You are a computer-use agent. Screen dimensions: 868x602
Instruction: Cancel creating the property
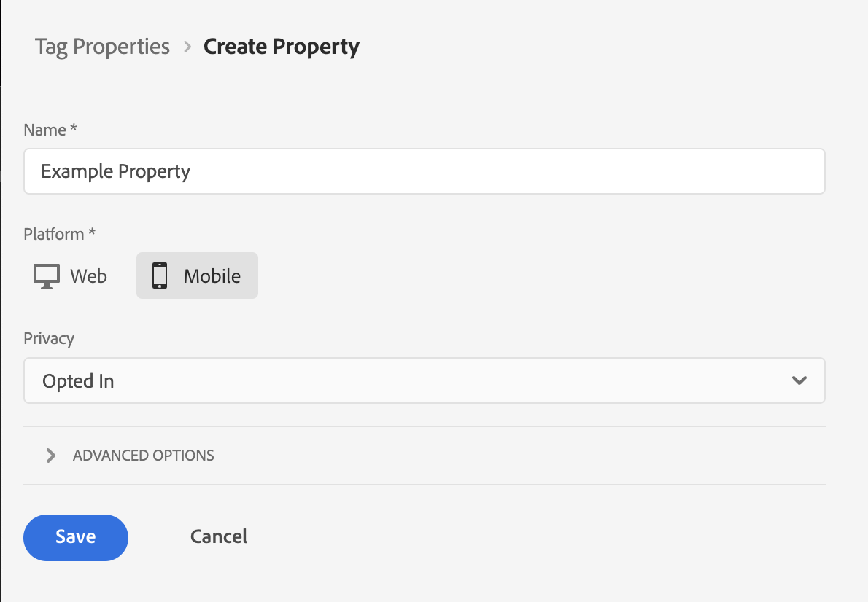[x=219, y=537]
